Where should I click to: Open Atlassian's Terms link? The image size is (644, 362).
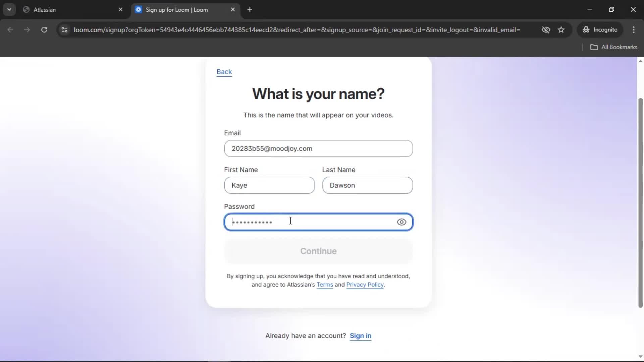(x=324, y=285)
